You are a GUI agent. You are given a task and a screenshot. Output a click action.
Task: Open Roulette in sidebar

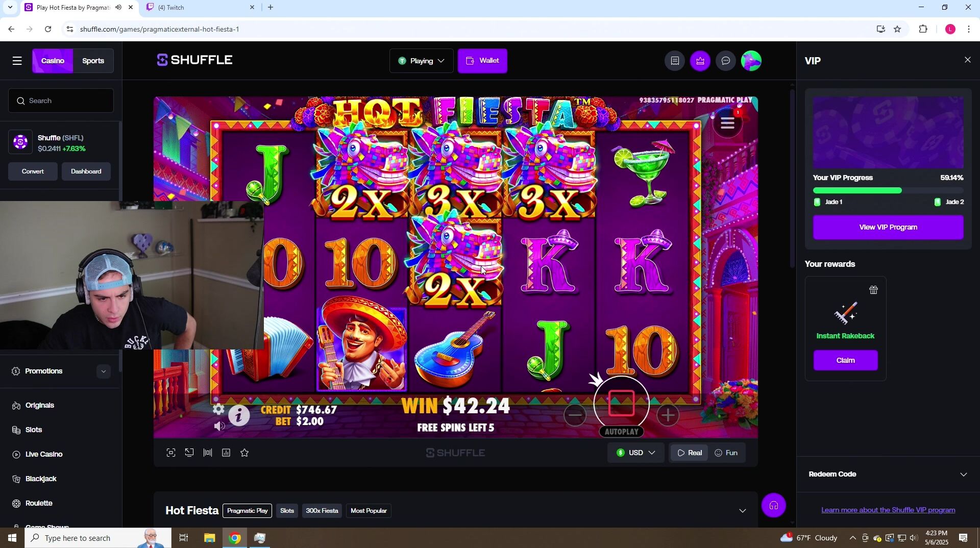click(39, 503)
